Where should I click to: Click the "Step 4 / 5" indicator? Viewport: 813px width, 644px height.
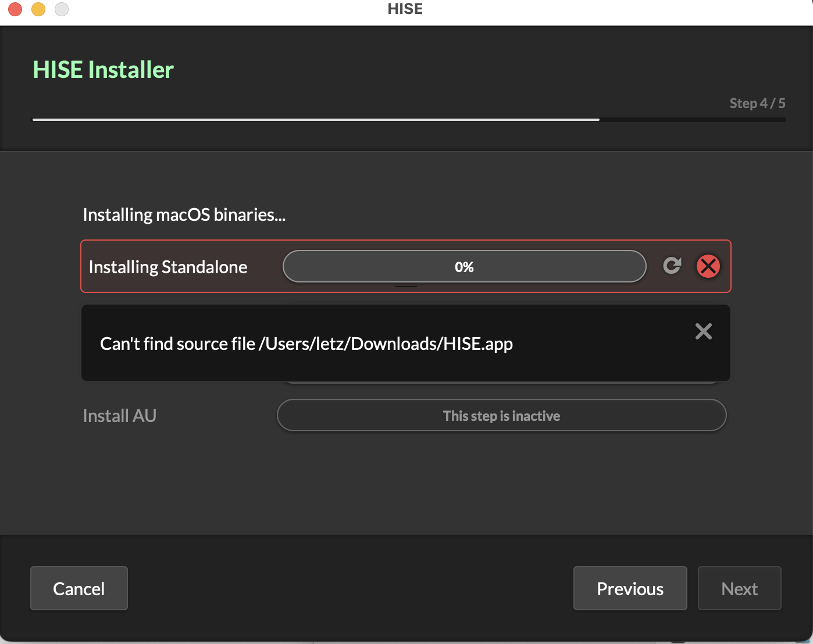click(757, 103)
